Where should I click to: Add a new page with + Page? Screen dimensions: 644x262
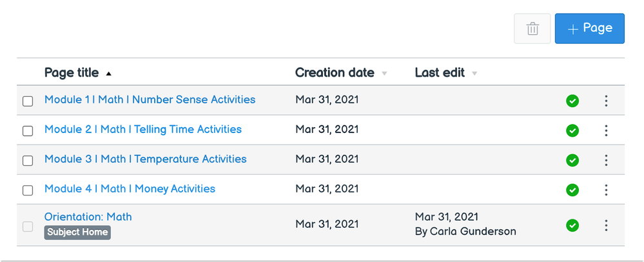click(x=589, y=28)
